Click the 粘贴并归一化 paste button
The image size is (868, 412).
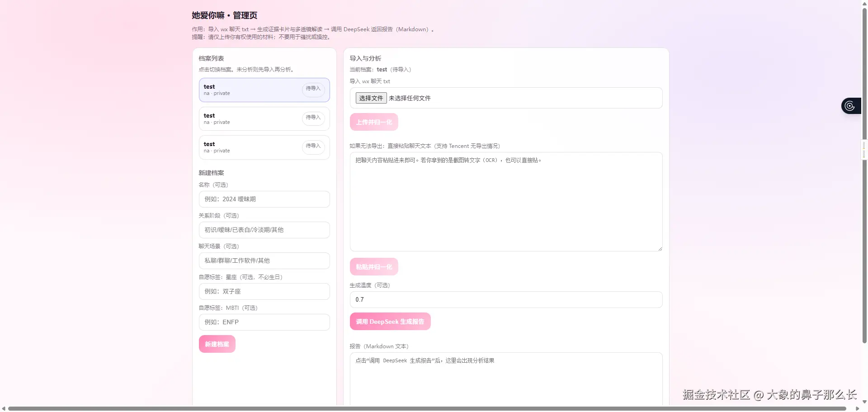[373, 266]
